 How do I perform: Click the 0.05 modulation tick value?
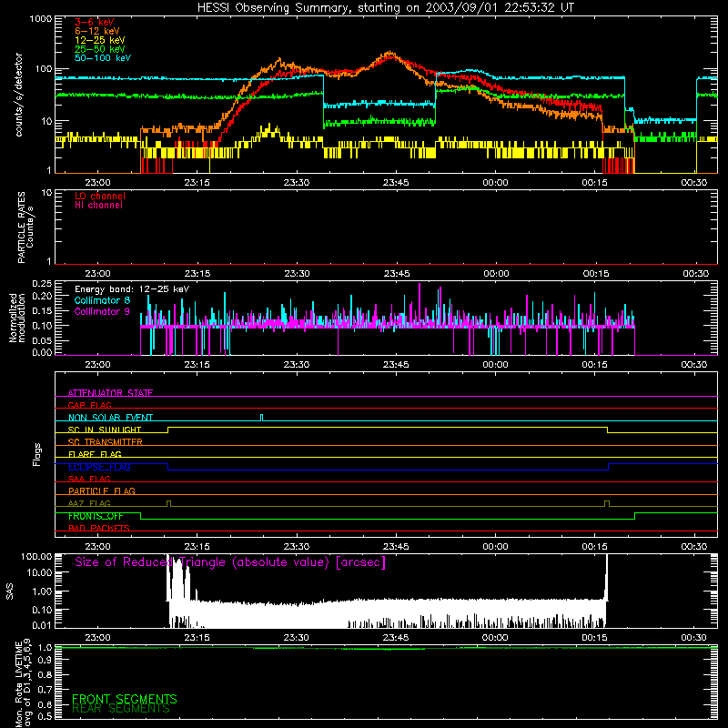click(x=42, y=340)
